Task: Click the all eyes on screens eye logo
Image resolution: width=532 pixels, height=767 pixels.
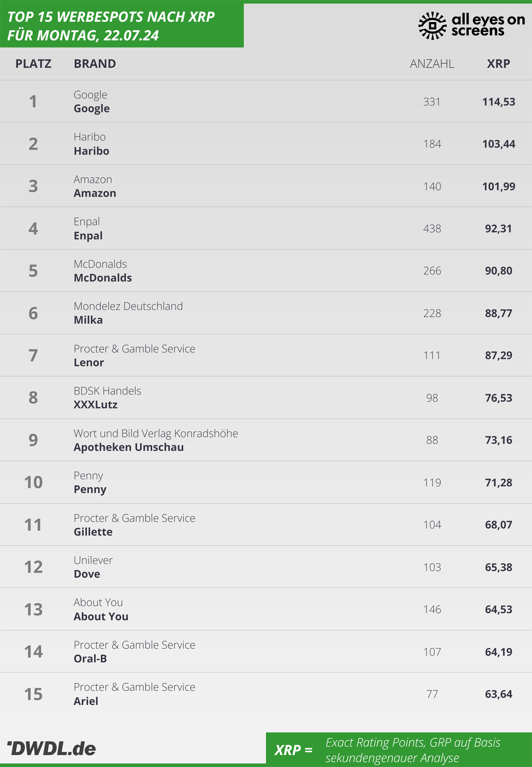Action: (432, 26)
